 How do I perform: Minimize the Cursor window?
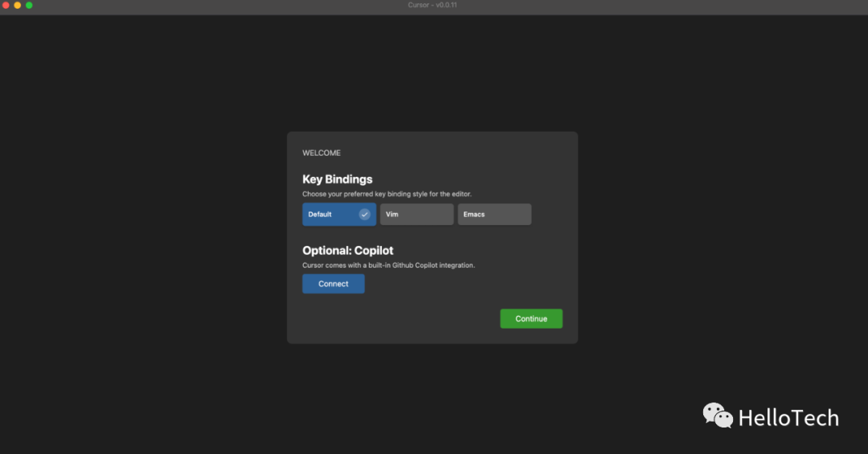click(x=18, y=5)
